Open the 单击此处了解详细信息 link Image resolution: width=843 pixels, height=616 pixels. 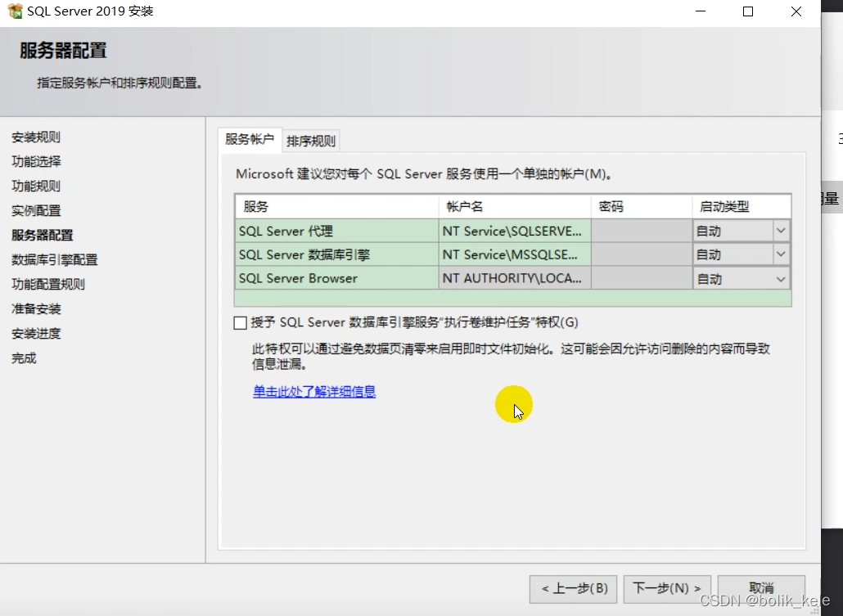tap(314, 391)
